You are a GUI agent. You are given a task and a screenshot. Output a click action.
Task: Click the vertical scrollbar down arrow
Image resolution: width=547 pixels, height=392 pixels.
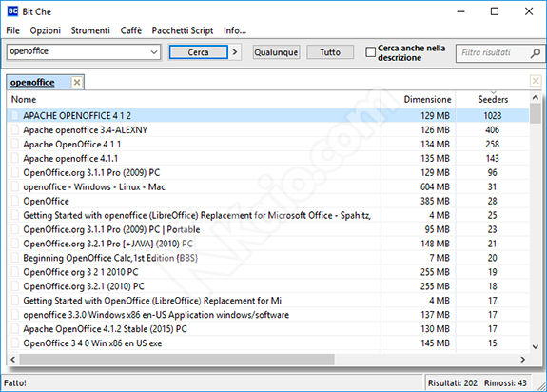(536, 346)
